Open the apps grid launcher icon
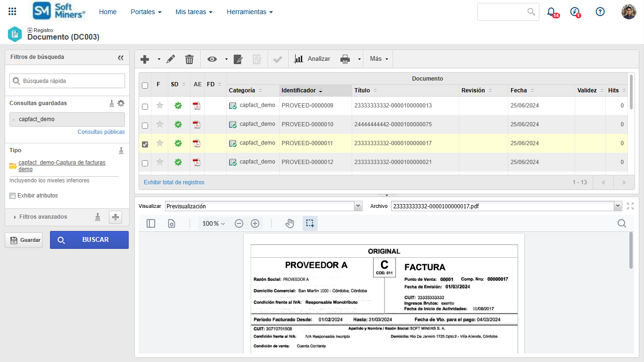Image resolution: width=644 pixels, height=362 pixels. (x=12, y=12)
